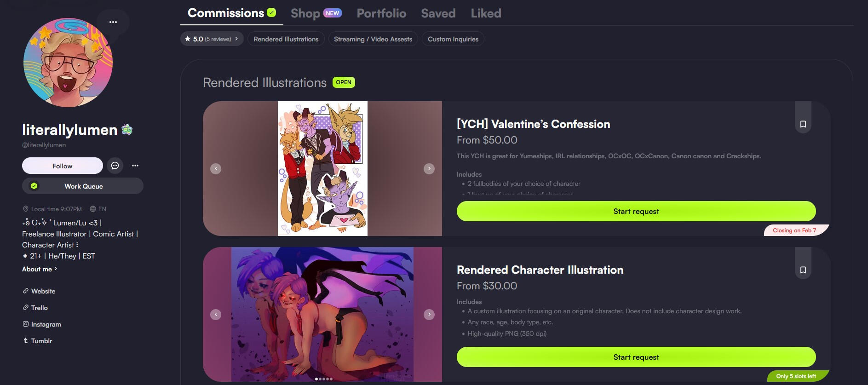The image size is (868, 385).
Task: Expand the 5.0 reviews rating chip
Action: click(212, 39)
